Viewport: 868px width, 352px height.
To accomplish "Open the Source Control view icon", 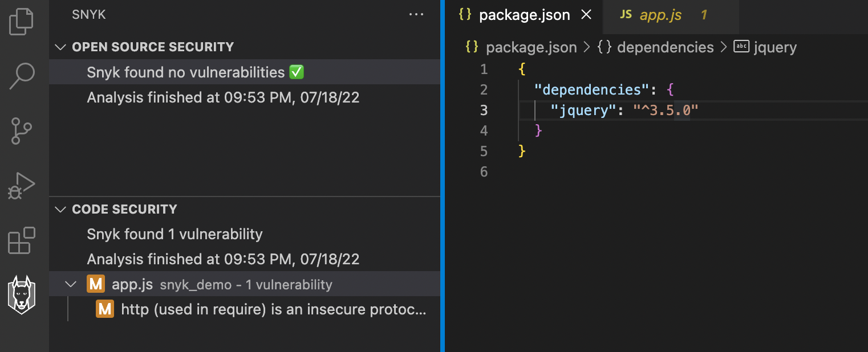I will (22, 131).
